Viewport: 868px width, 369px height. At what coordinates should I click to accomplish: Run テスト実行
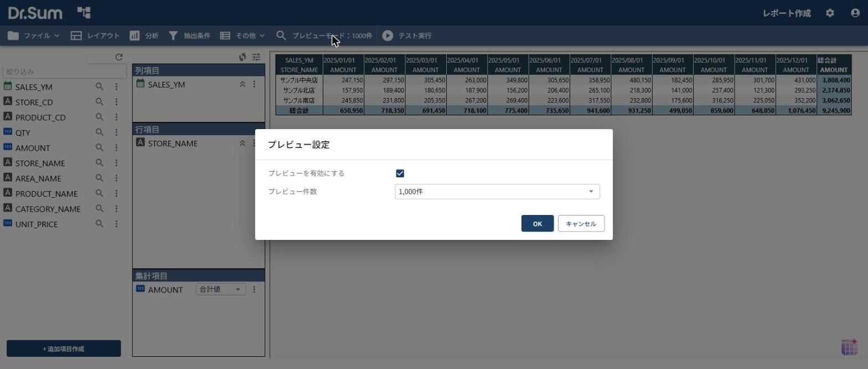pyautogui.click(x=407, y=35)
